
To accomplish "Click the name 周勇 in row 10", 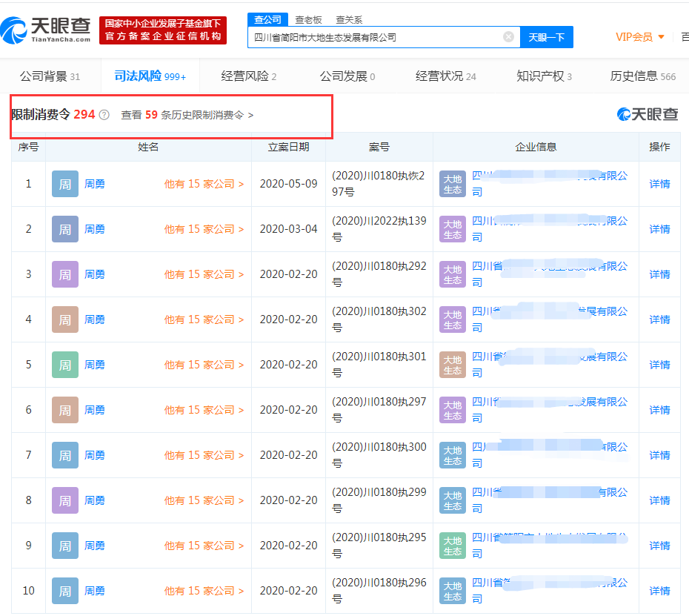I will click(95, 591).
